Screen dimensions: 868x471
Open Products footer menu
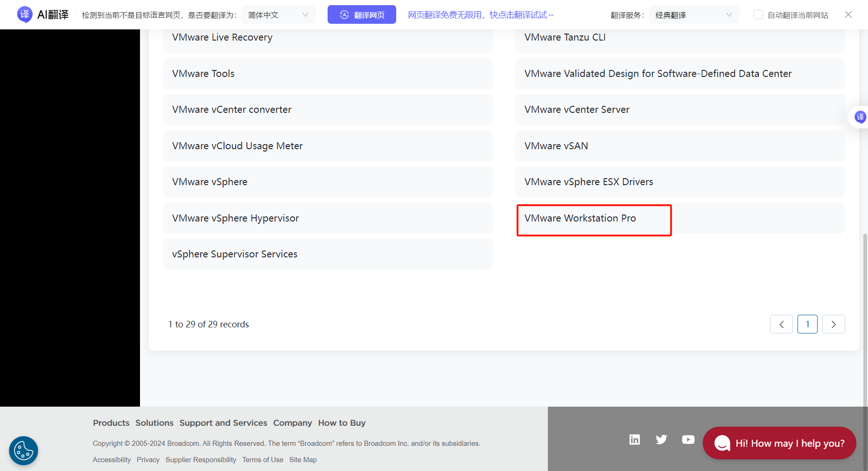tap(111, 423)
